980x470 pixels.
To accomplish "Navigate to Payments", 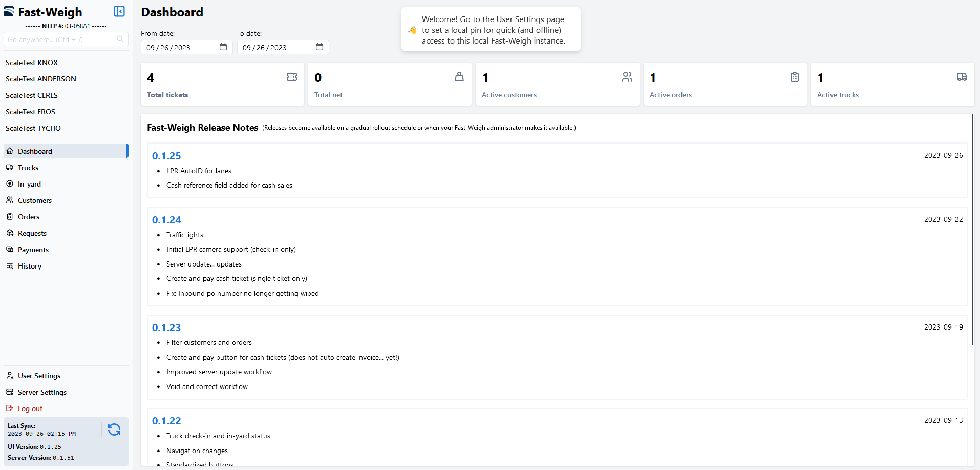I will pos(33,250).
